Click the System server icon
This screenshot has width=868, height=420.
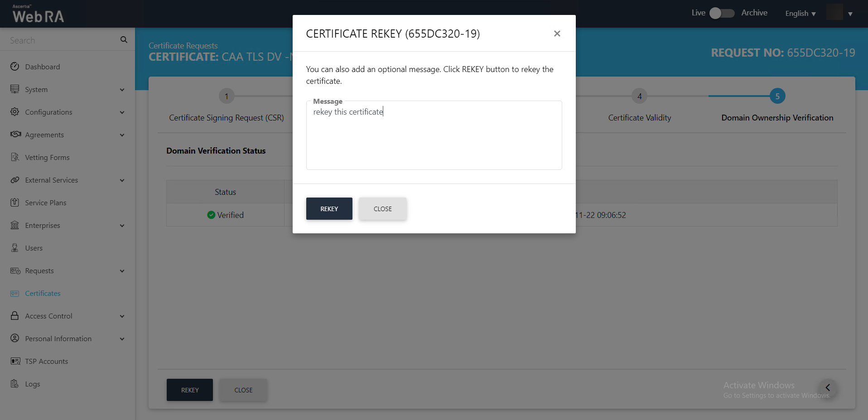(15, 89)
